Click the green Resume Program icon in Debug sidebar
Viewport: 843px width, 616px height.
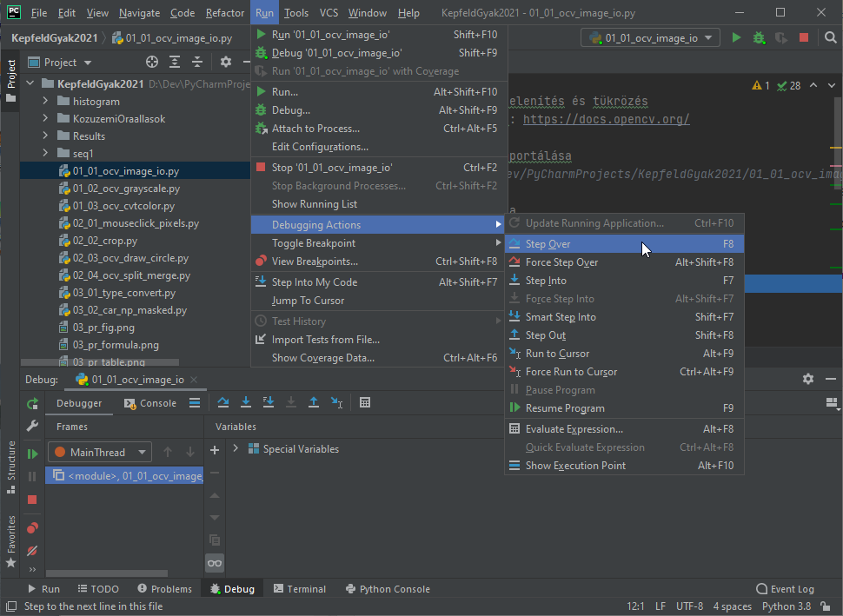(32, 454)
